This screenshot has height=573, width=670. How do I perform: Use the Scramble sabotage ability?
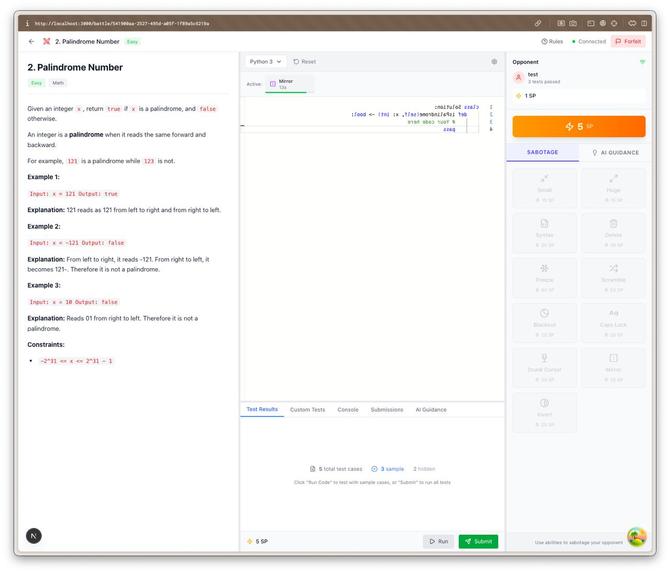tap(613, 278)
